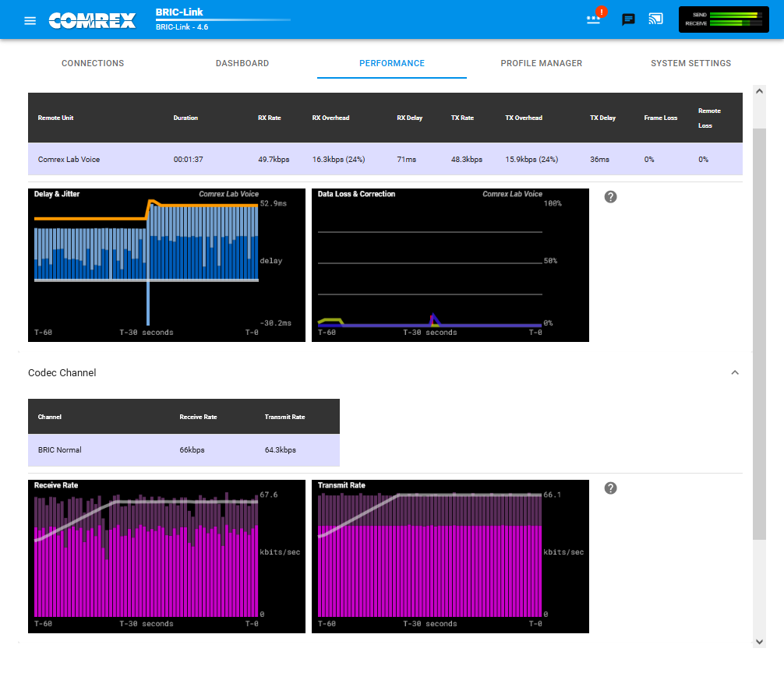This screenshot has width=784, height=680.
Task: Click the Transmit Rate graph
Action: tap(450, 557)
